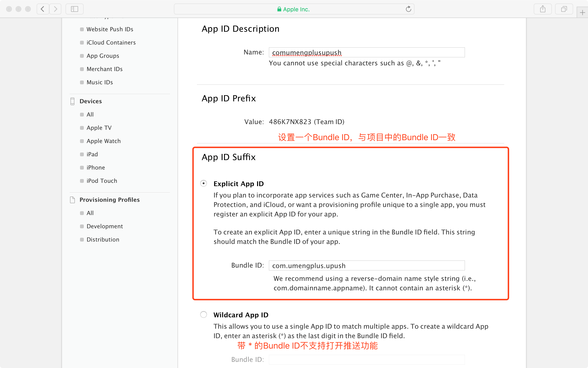The height and width of the screenshot is (368, 588).
Task: Toggle the Safari sidebar
Action: click(74, 9)
